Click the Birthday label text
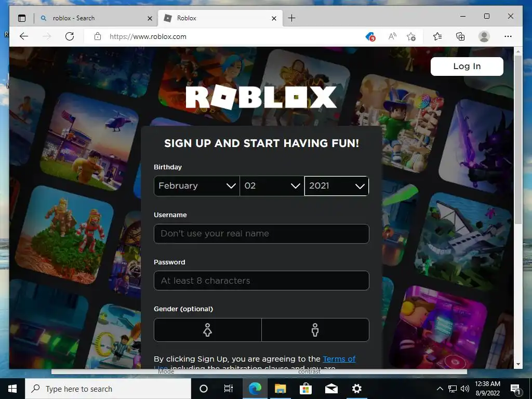 [x=168, y=167]
